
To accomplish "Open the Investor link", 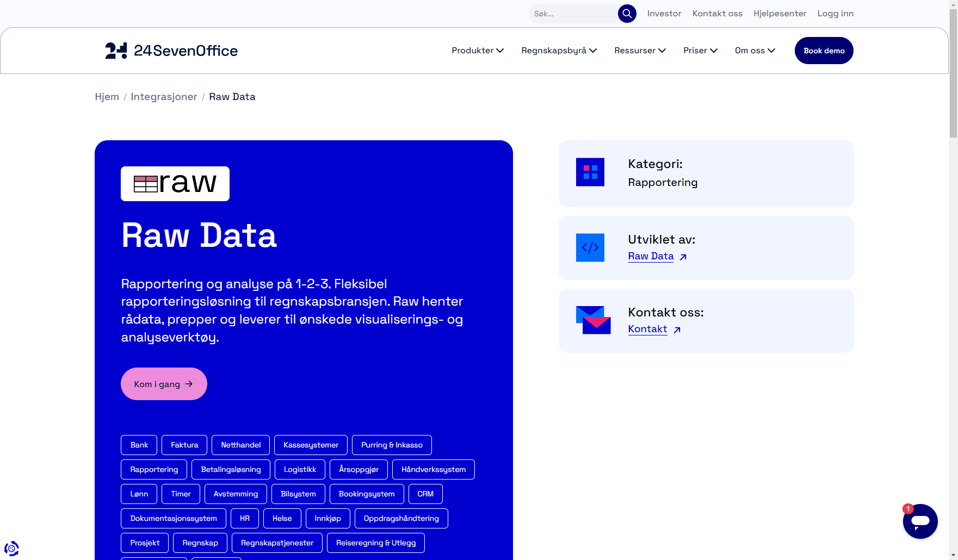I will point(664,14).
